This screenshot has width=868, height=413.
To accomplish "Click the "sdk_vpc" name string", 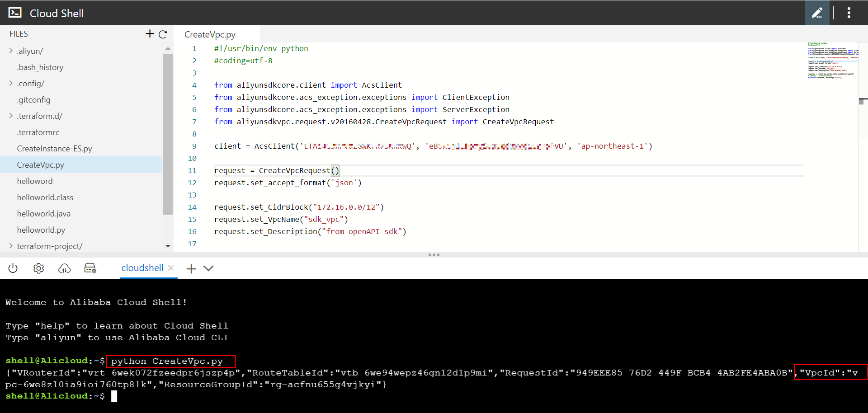I will pos(324,219).
